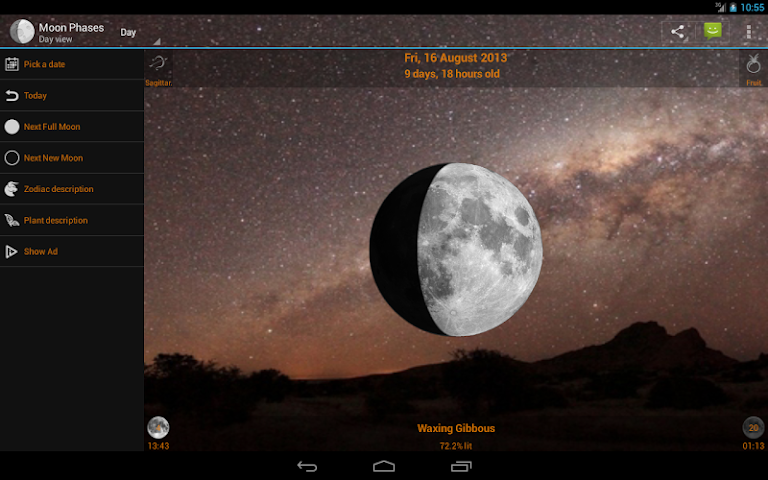Tap the Fruit plant day icon
768x480 pixels.
tap(753, 69)
